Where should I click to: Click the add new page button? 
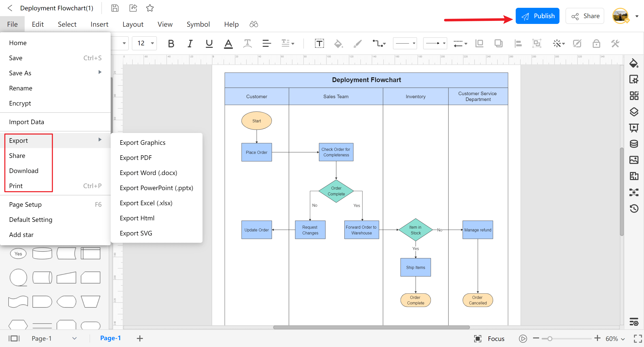point(139,338)
